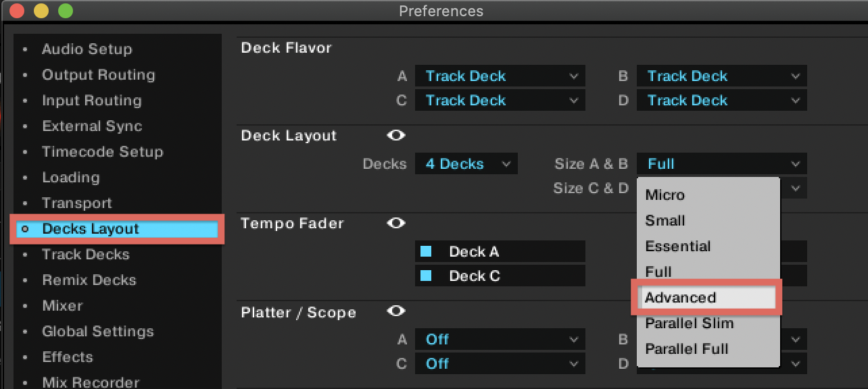
Task: Open Size A & B dropdown showing Full
Action: click(x=722, y=164)
